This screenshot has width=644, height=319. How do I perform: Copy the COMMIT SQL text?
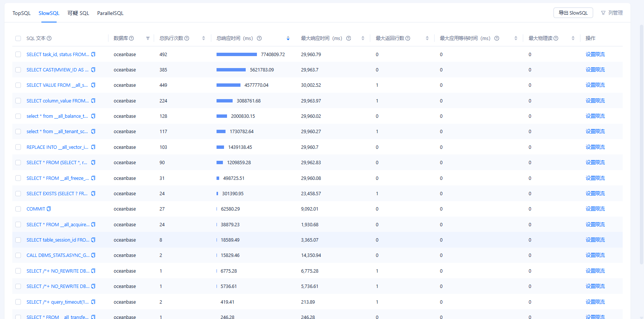[x=49, y=209]
